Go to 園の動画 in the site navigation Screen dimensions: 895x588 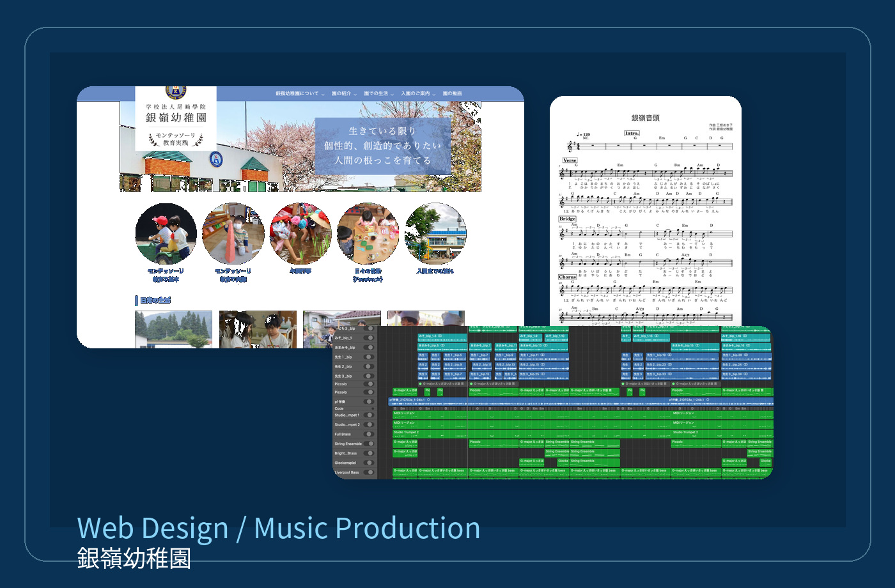point(453,94)
